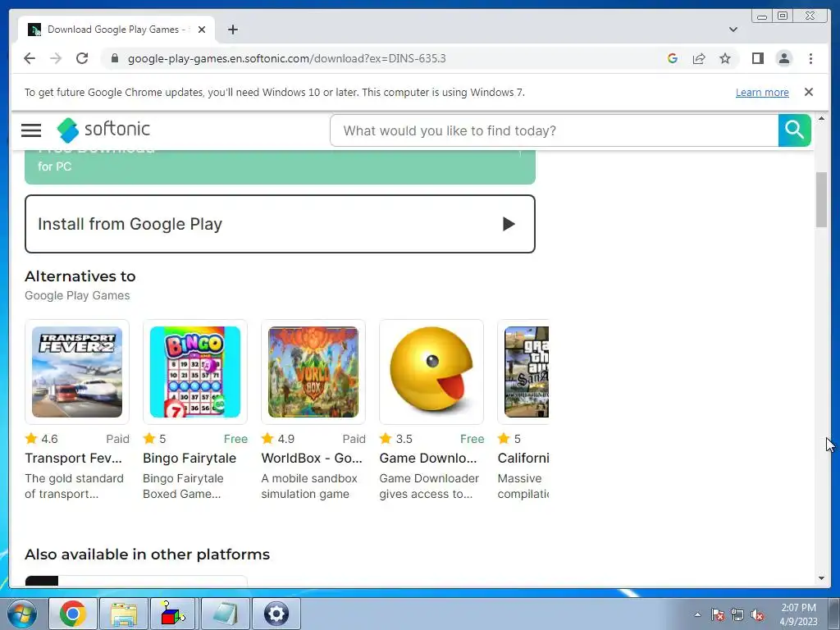840x630 pixels.
Task: Open the Chrome side panel
Action: pos(757,58)
